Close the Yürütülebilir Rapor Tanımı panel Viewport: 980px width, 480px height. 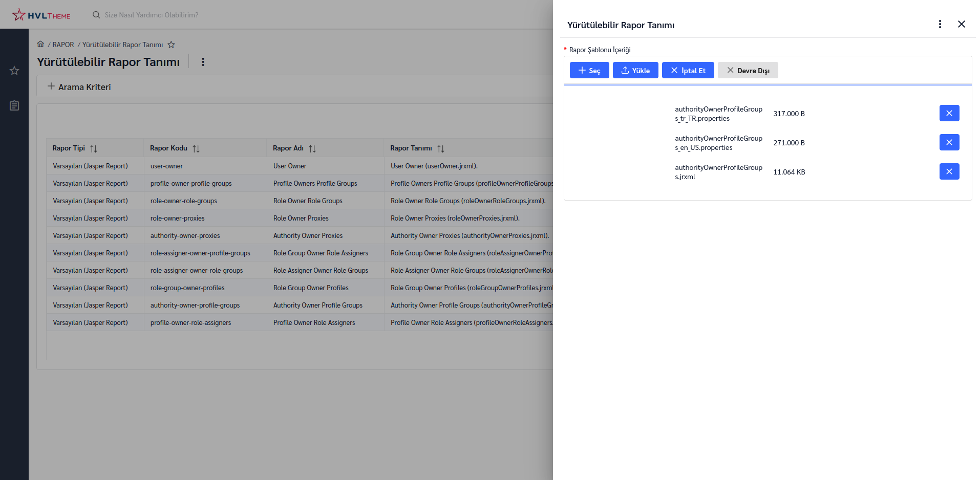tap(961, 24)
